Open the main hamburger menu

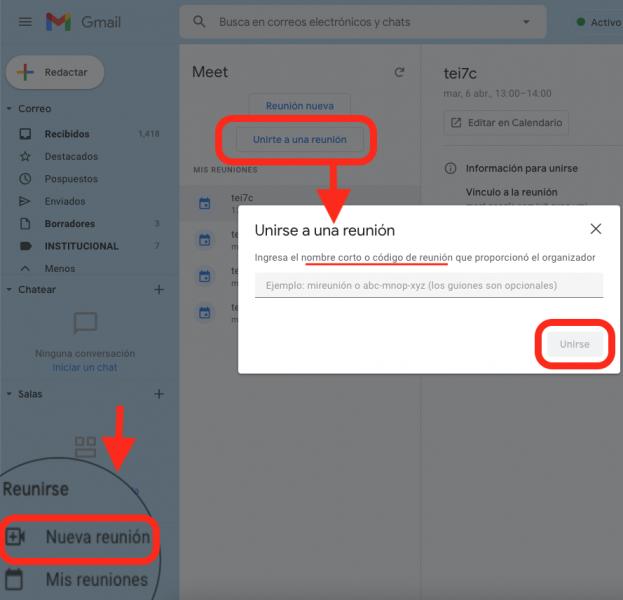(x=25, y=22)
